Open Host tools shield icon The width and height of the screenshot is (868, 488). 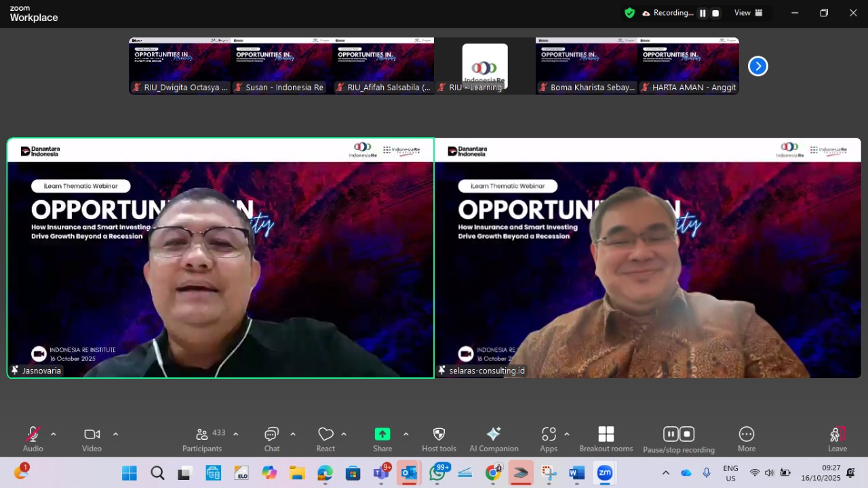[x=439, y=438]
